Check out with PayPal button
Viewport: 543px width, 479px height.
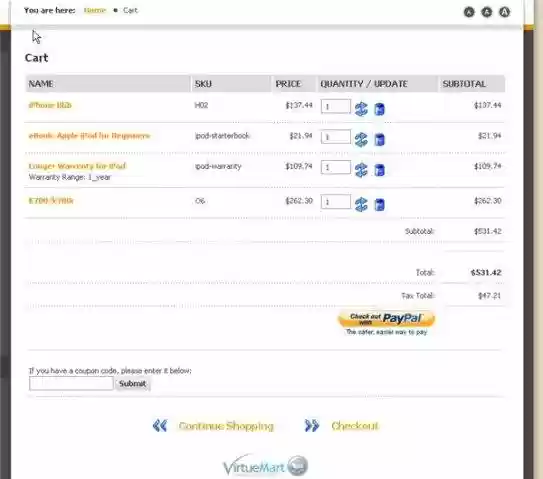386,319
